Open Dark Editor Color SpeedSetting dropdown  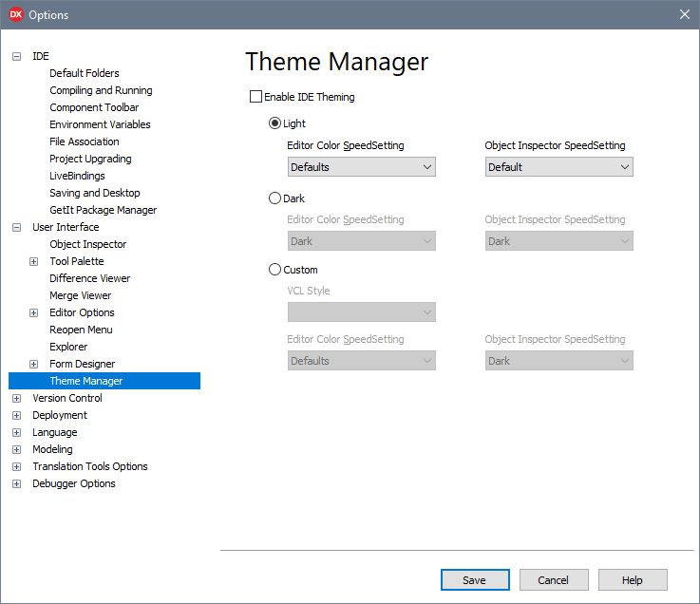point(362,241)
